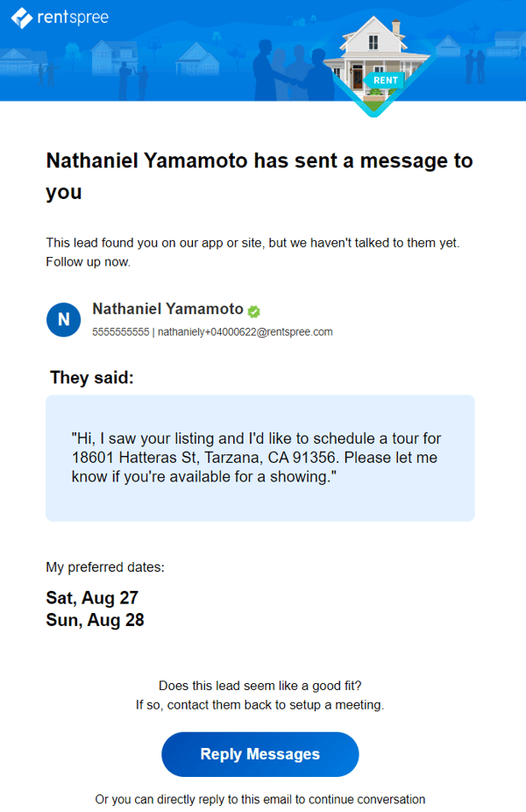Click the rentspree wordmark text in header
The height and width of the screenshot is (812, 526).
(x=74, y=18)
